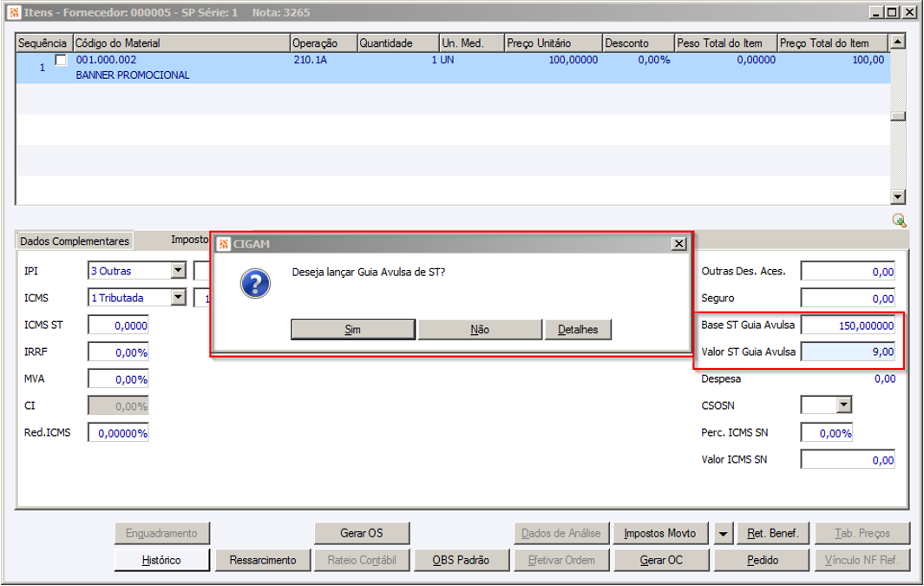Click the operation value 210.1A
924x586 pixels.
tap(310, 60)
